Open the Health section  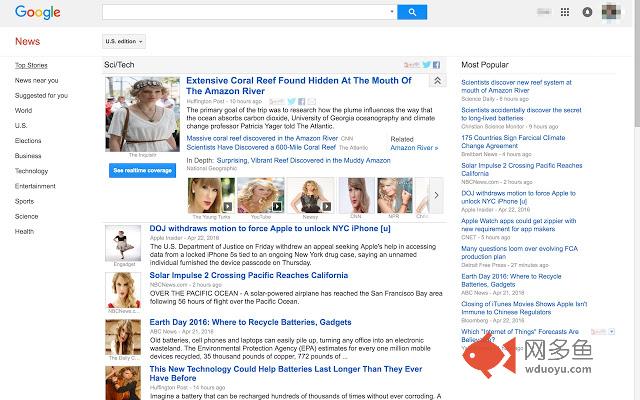click(x=24, y=231)
